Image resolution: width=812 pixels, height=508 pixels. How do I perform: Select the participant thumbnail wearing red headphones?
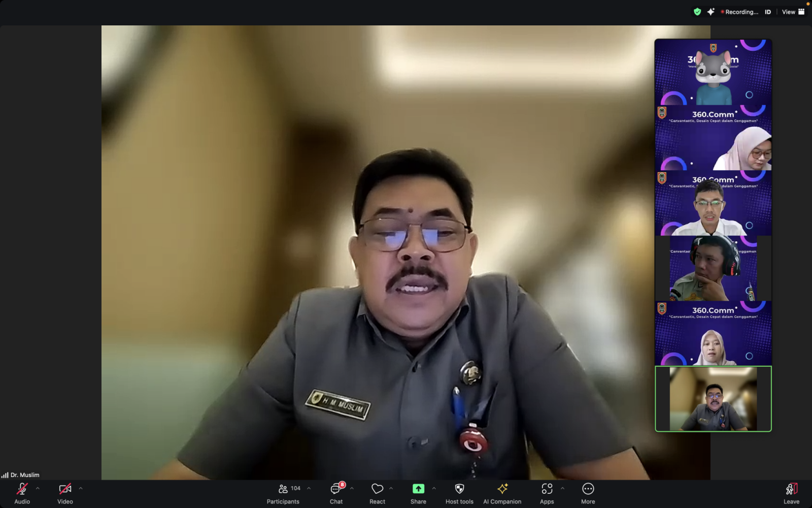click(713, 268)
